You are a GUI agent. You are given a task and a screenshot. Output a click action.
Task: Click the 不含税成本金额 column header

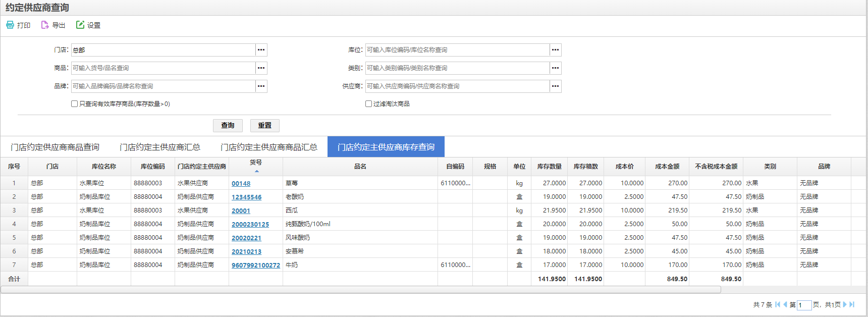pos(716,167)
